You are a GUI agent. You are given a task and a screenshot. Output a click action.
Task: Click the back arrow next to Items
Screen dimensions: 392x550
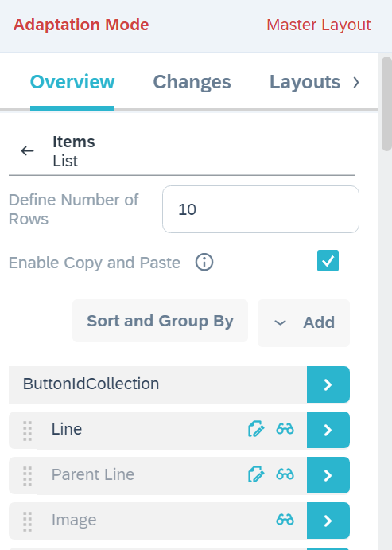pos(27,151)
